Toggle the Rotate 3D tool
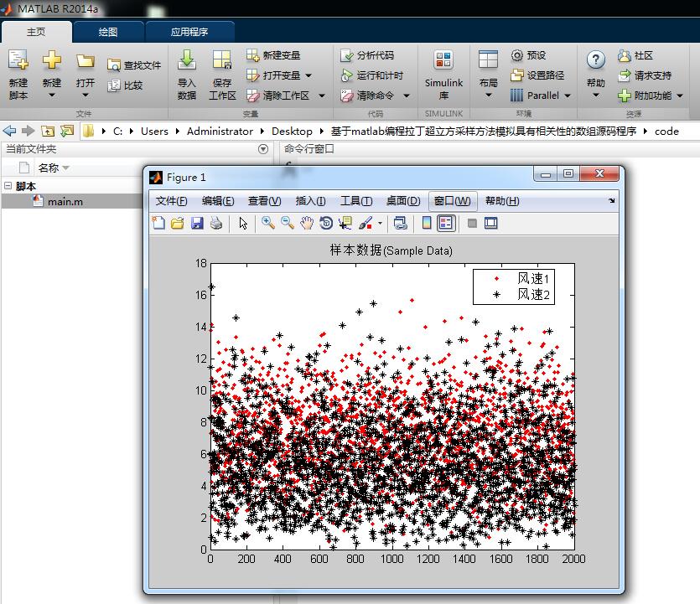700x604 pixels. pos(326,223)
